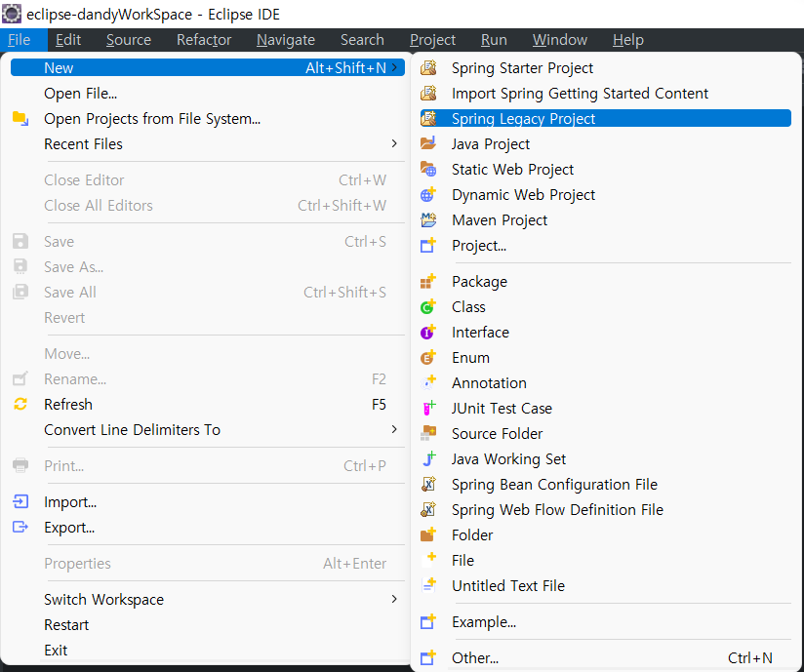
Task: Click the Spring Bean Configuration File icon
Action: pos(428,484)
